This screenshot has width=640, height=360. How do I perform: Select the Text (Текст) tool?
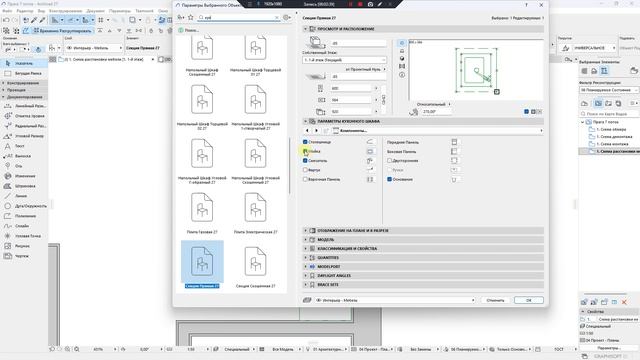click(x=24, y=146)
